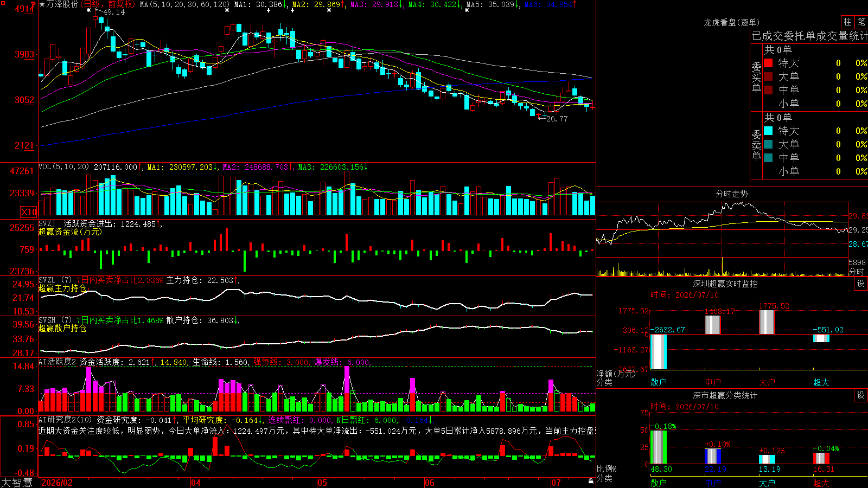Click the AI活跃度2 indicator label
The width and height of the screenshot is (868, 488).
point(58,362)
